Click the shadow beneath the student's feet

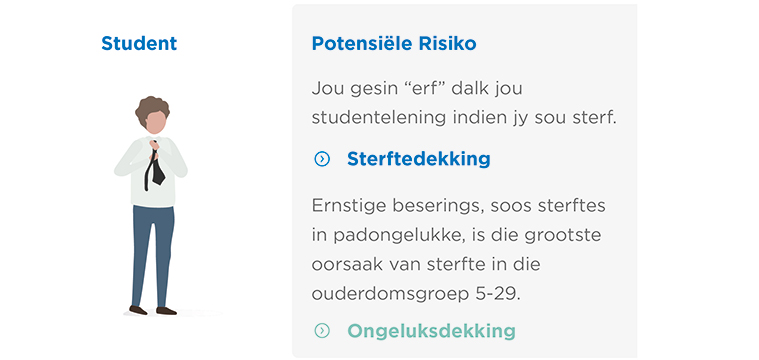coord(172,314)
